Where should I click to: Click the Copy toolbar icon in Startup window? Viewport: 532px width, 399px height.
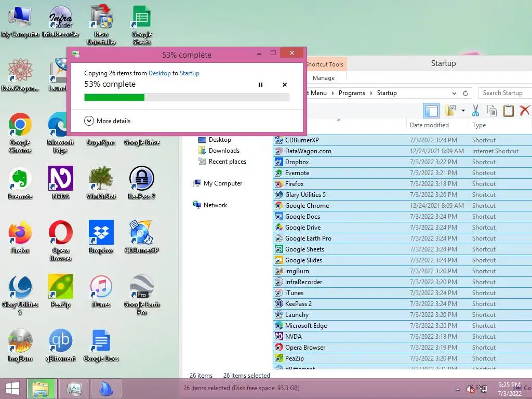click(492, 111)
